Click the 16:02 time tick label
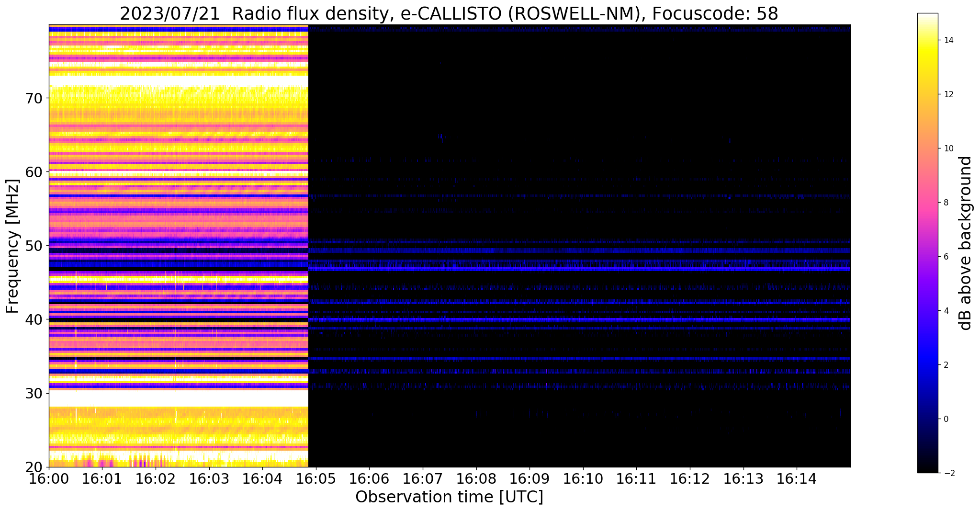The image size is (980, 511). coord(156,478)
